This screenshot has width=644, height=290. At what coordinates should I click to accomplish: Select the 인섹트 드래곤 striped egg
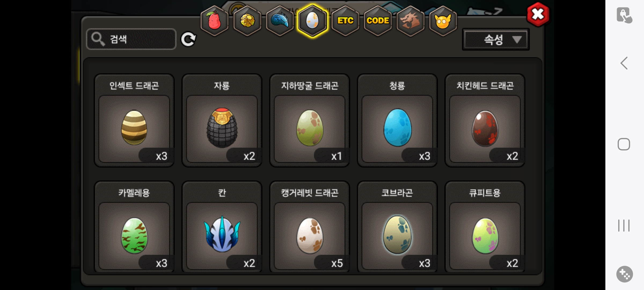coord(134,121)
